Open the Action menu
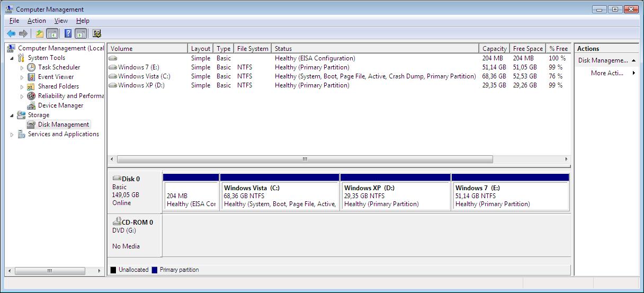This screenshot has width=644, height=293. point(37,21)
